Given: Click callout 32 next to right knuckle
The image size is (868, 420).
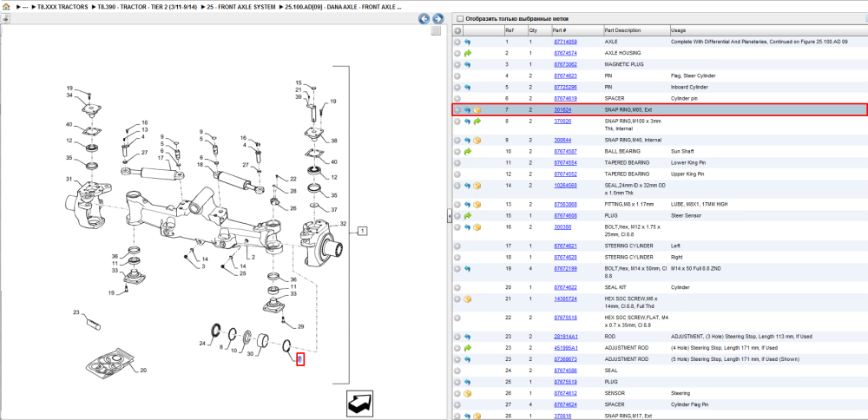Looking at the screenshot, I should tap(343, 224).
